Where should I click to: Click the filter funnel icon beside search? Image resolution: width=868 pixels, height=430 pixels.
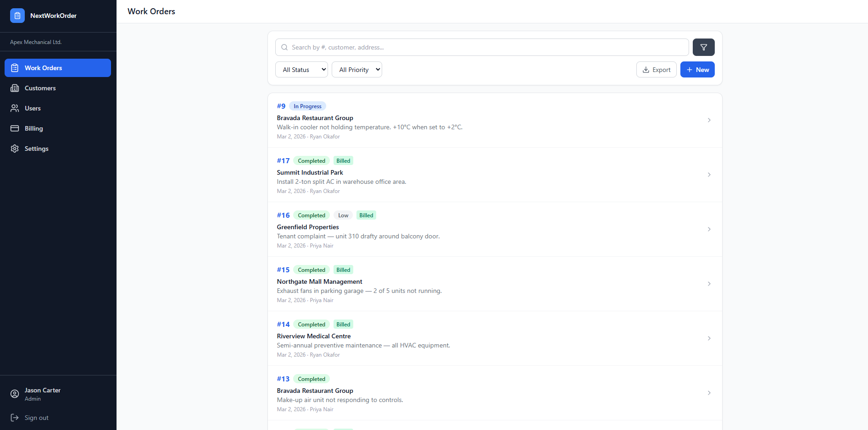coord(703,47)
